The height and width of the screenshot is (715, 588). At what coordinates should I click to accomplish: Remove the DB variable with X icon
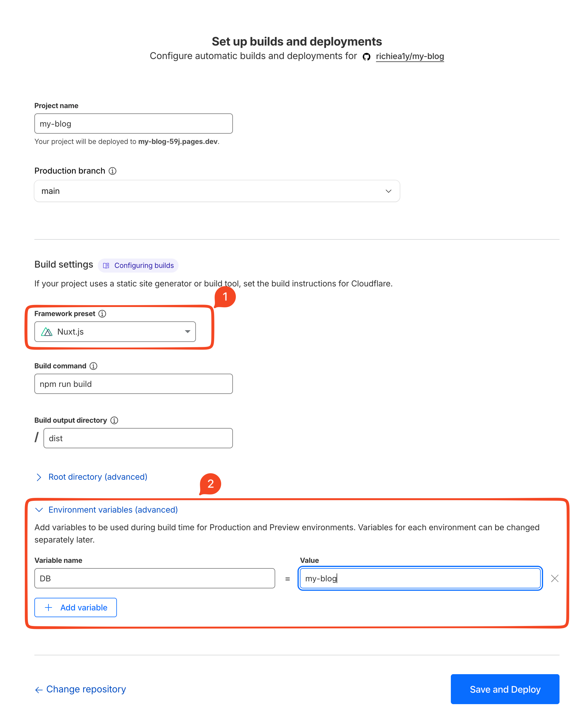tap(555, 578)
